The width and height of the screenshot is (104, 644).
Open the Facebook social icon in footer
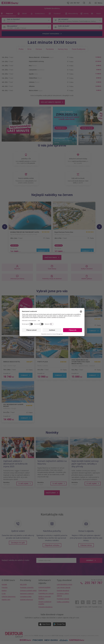tap(77, 602)
